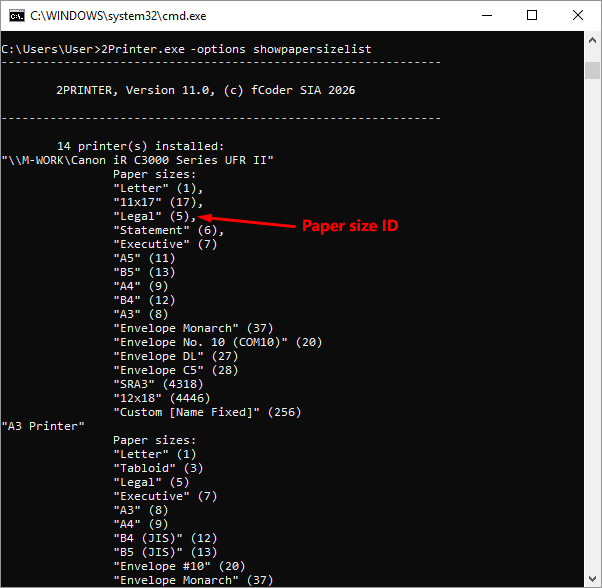Click the "Legal" (5) line under A3 Printer
Image resolution: width=602 pixels, height=588 pixels.
pyautogui.click(x=151, y=482)
